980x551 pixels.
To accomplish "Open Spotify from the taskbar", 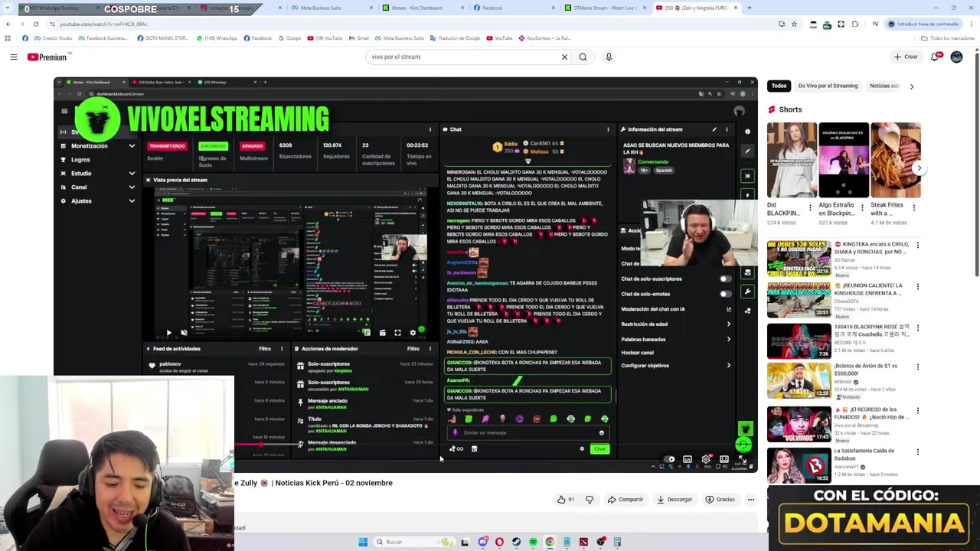I will (x=533, y=542).
